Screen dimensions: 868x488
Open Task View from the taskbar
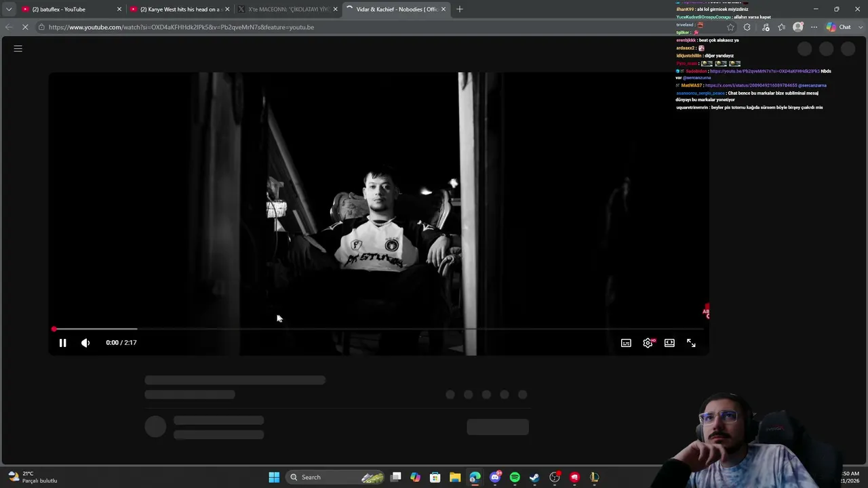click(396, 477)
